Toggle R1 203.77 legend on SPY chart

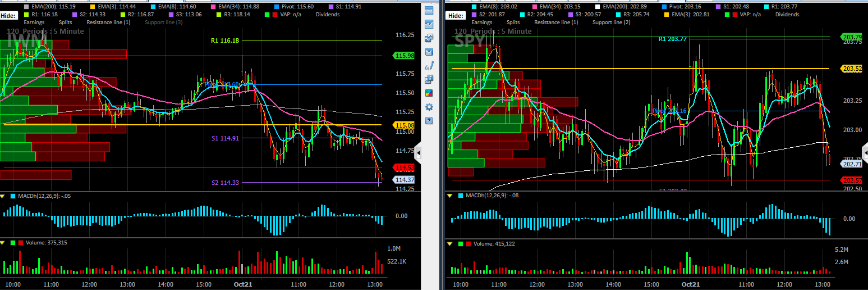pos(780,6)
